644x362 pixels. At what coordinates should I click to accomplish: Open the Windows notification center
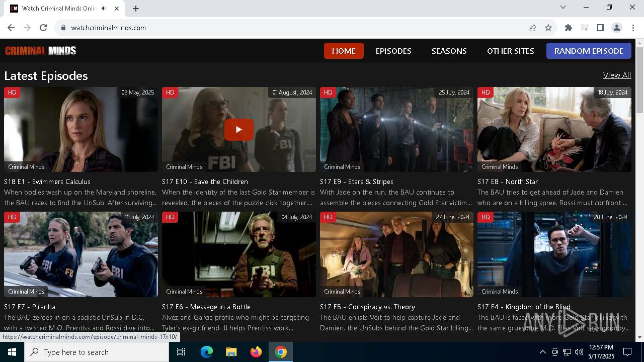(627, 352)
